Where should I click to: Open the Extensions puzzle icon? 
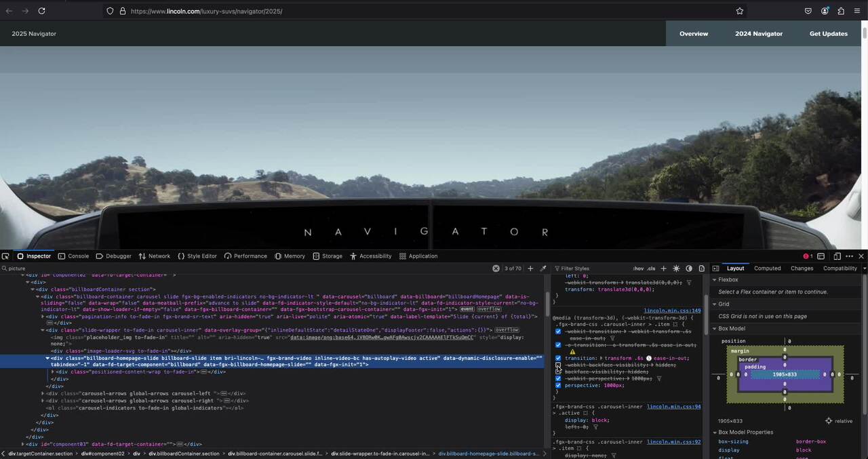[x=841, y=11]
